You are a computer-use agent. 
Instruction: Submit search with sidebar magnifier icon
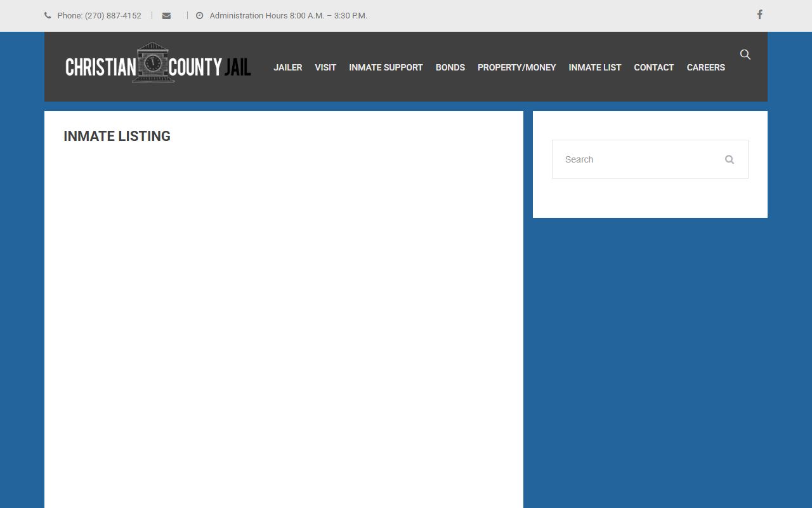tap(730, 159)
